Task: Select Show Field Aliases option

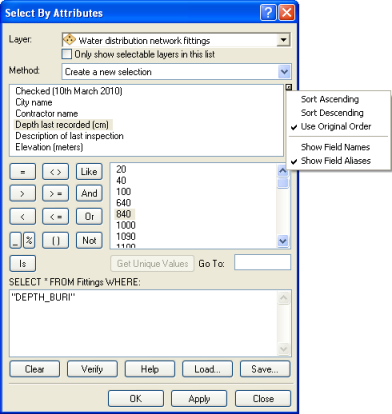Action: pyautogui.click(x=336, y=161)
